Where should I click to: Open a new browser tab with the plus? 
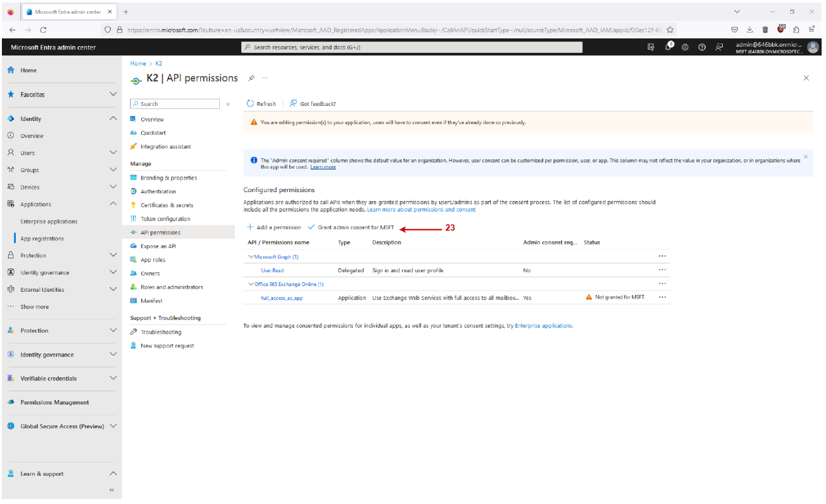pyautogui.click(x=126, y=12)
